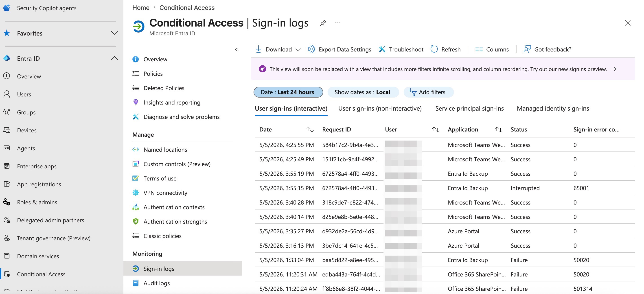The image size is (644, 294).
Task: Click the Users person icon
Action: point(7,94)
